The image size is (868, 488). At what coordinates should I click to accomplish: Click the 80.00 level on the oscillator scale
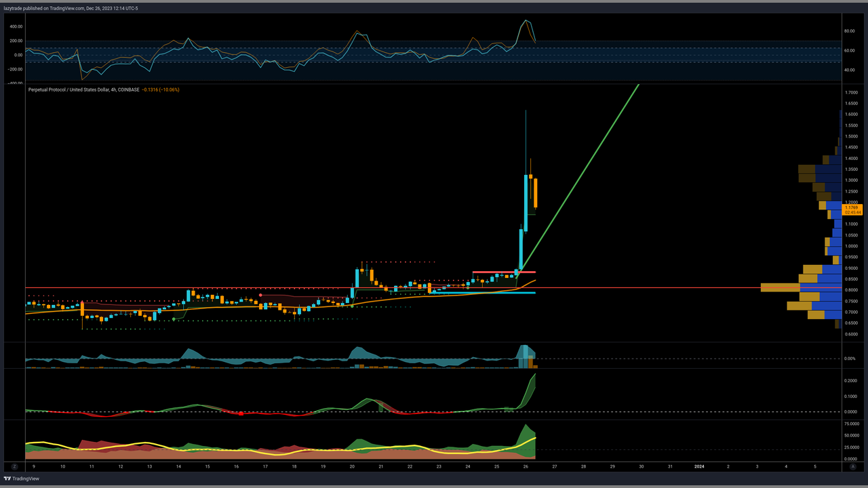(x=849, y=31)
